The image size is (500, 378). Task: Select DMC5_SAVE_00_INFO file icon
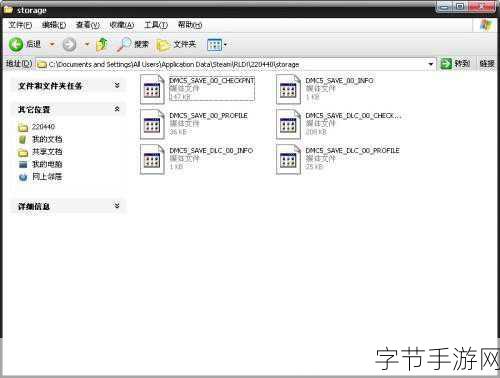pos(288,89)
